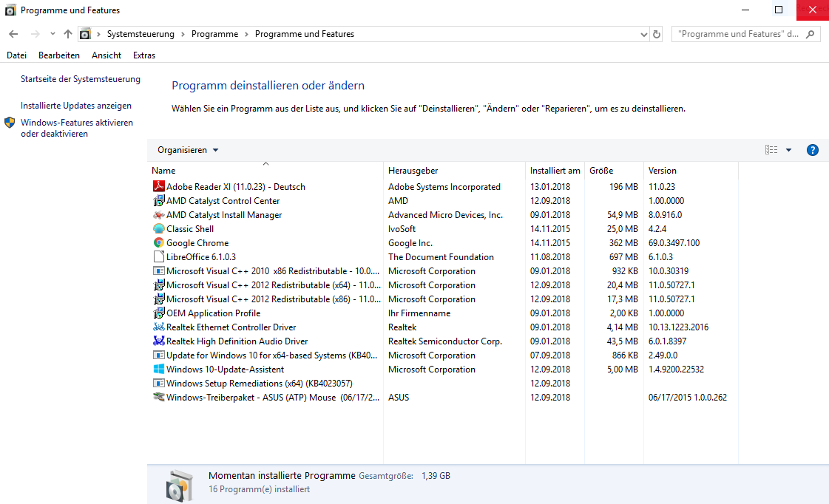
Task: Go forward with the right arrow button
Action: click(35, 34)
